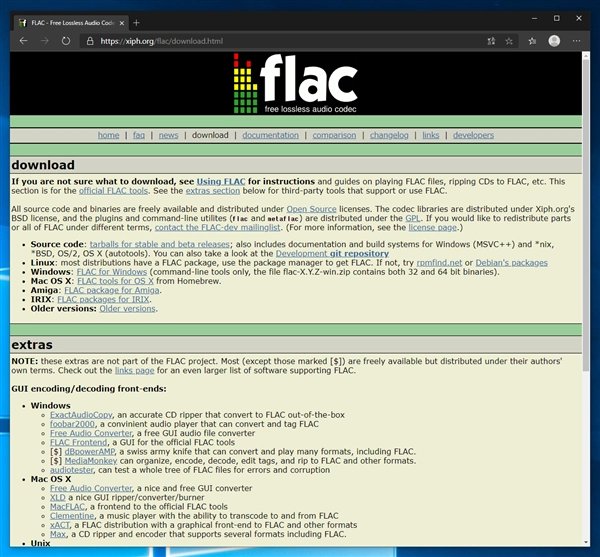This screenshot has height=557, width=600.
Task: Minimize the browser window
Action: tap(535, 18)
